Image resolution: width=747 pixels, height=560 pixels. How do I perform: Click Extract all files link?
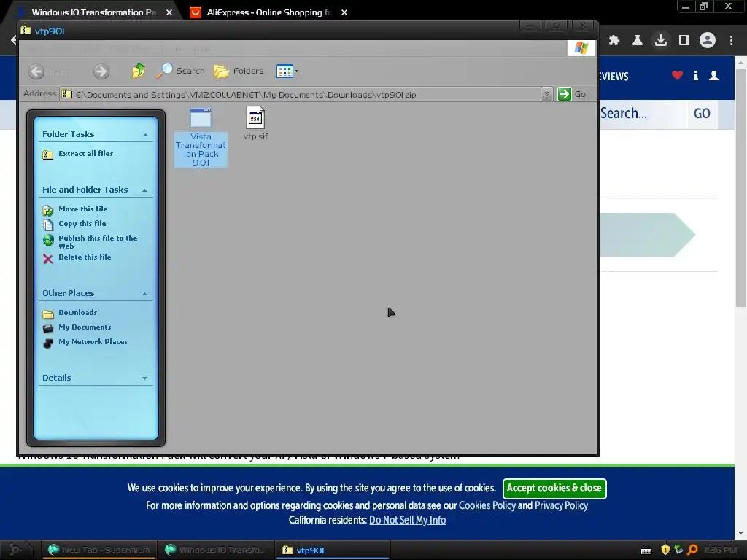tap(86, 153)
